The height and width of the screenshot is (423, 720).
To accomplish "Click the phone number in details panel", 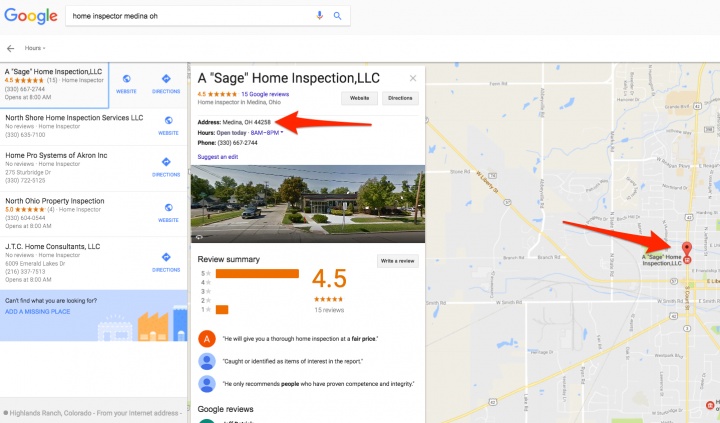I will tap(237, 143).
